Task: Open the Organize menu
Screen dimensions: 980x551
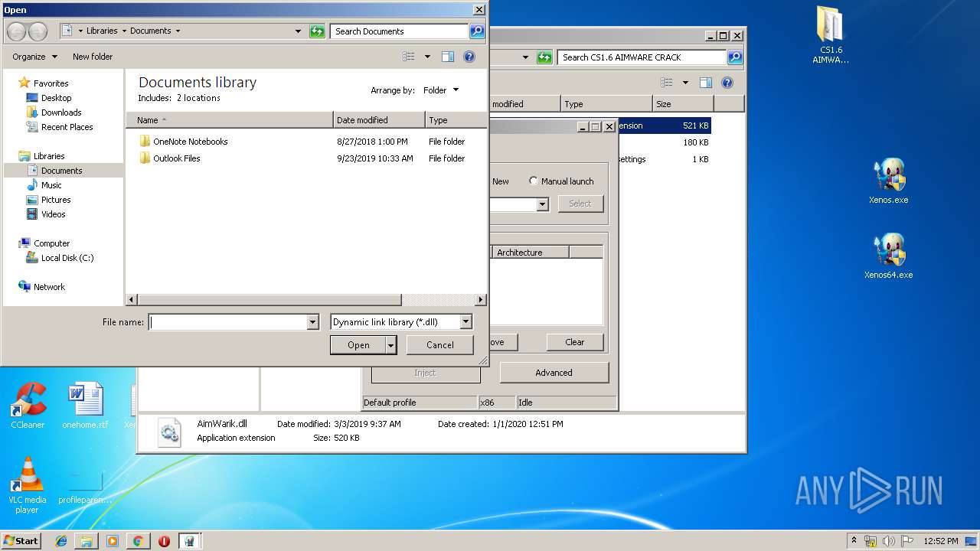Action: pos(34,57)
